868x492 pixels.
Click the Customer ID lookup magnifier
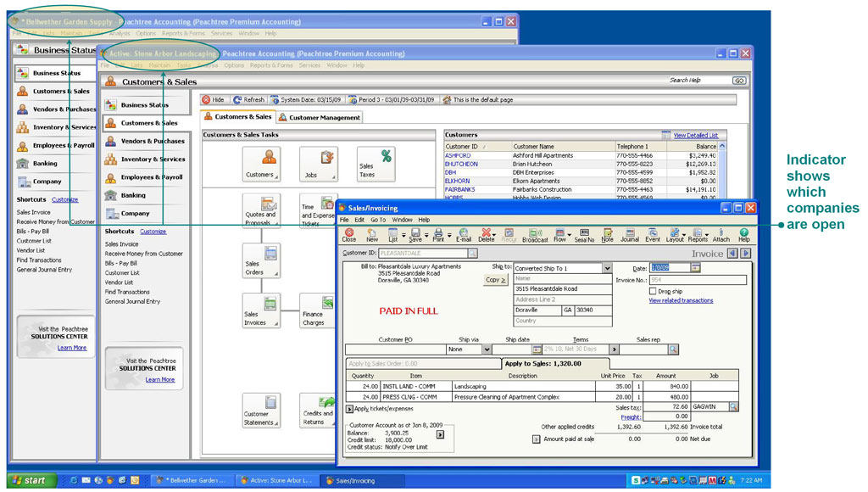[472, 253]
